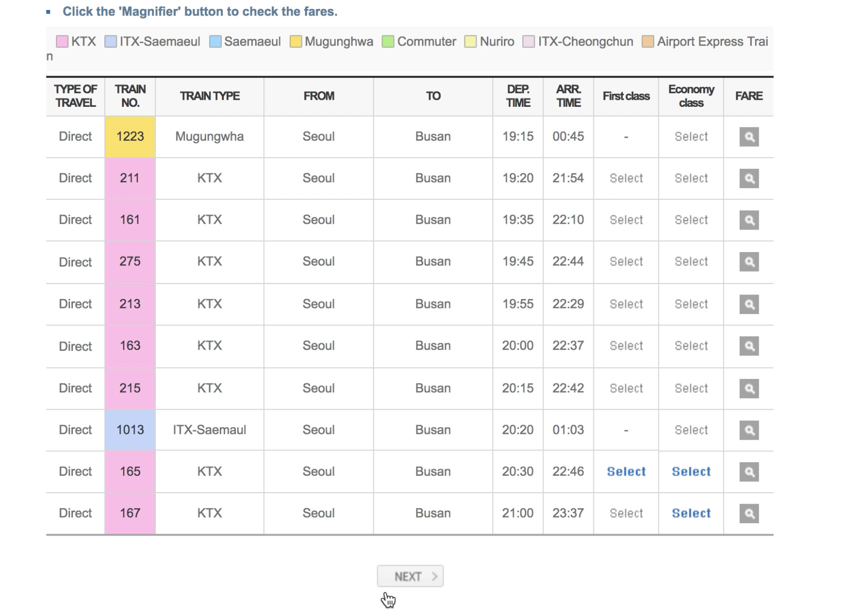Click Economy Select for train 213
The image size is (868, 614).
pos(691,304)
